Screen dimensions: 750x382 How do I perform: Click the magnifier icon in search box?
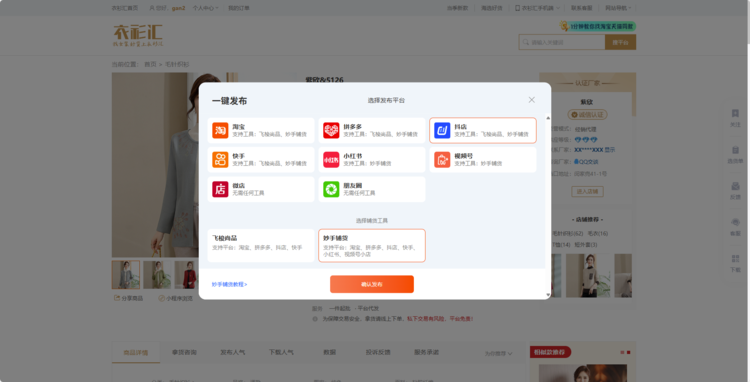click(526, 42)
